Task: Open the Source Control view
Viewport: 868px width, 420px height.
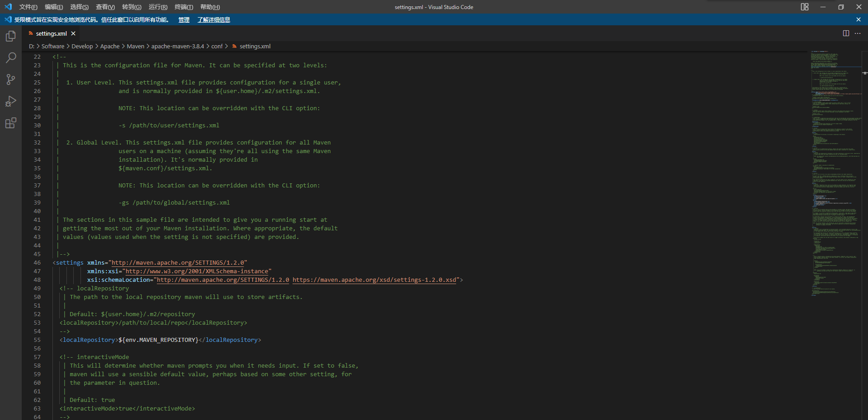Action: click(x=11, y=79)
